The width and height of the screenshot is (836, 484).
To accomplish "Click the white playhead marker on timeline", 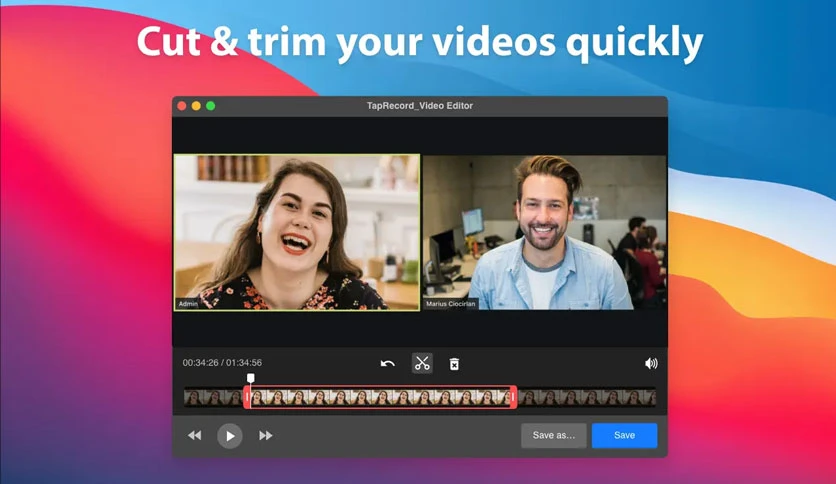I will pyautogui.click(x=251, y=378).
